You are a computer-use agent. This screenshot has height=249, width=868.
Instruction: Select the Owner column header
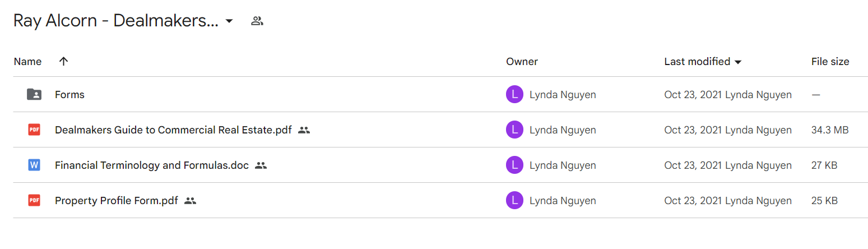[x=522, y=62]
